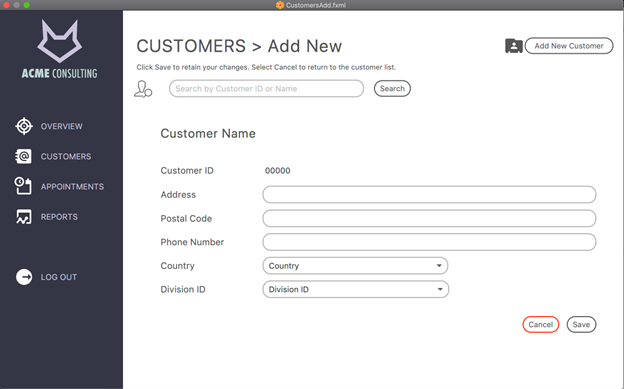Expand the Division ID combo box
This screenshot has width=624, height=389.
pos(355,289)
